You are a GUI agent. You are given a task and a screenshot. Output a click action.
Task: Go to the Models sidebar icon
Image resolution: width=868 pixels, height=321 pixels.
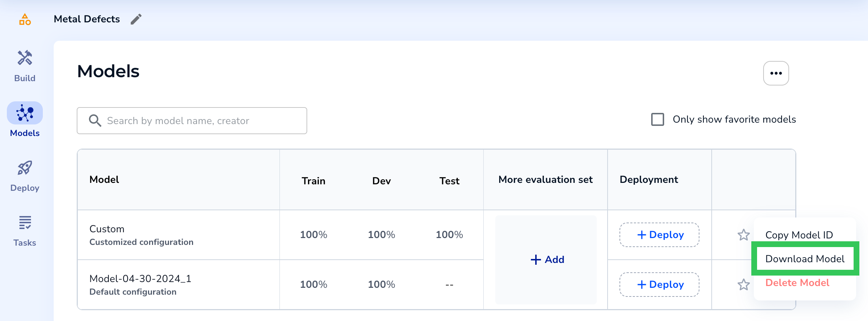25,114
